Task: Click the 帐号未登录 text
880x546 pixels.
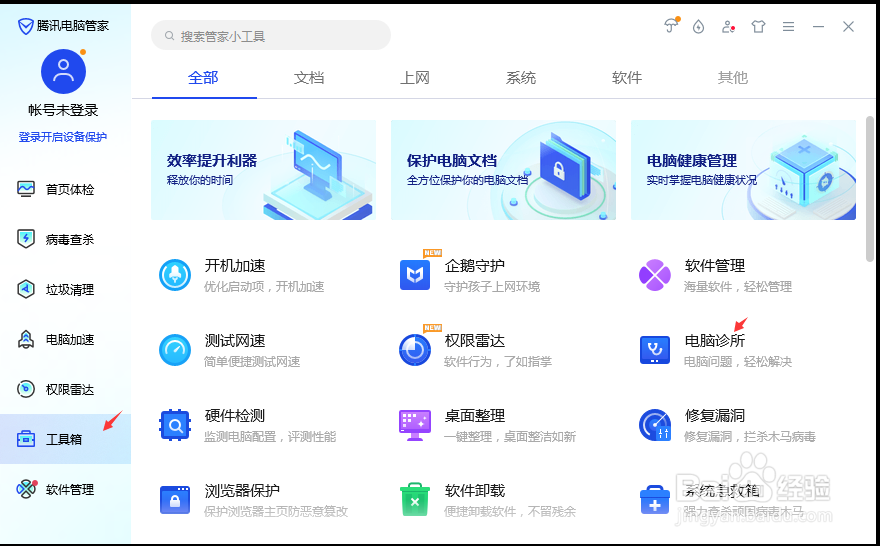Action: (63, 110)
